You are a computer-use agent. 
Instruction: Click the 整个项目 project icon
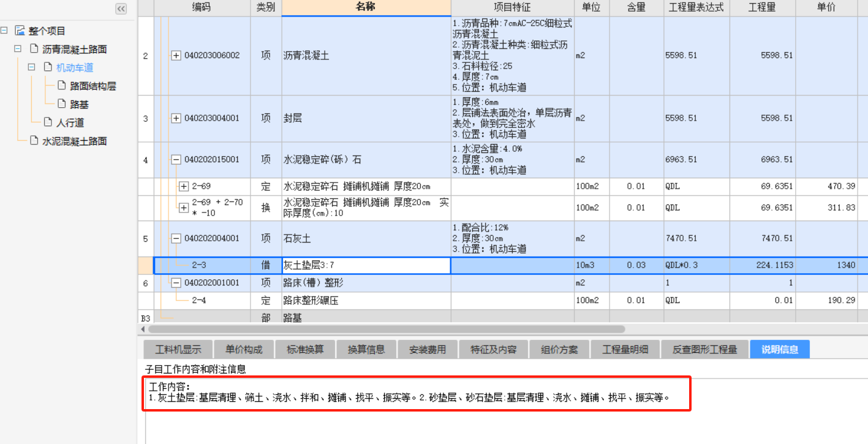(20, 31)
